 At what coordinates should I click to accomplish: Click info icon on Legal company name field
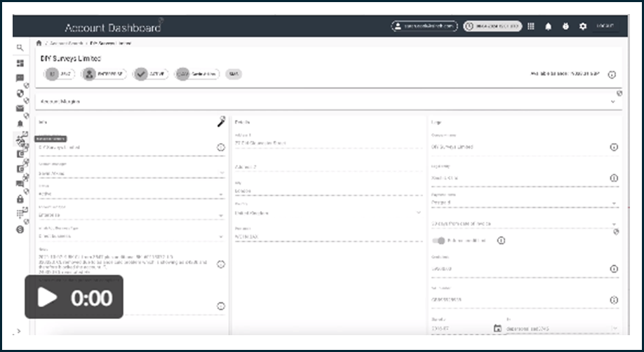614,147
